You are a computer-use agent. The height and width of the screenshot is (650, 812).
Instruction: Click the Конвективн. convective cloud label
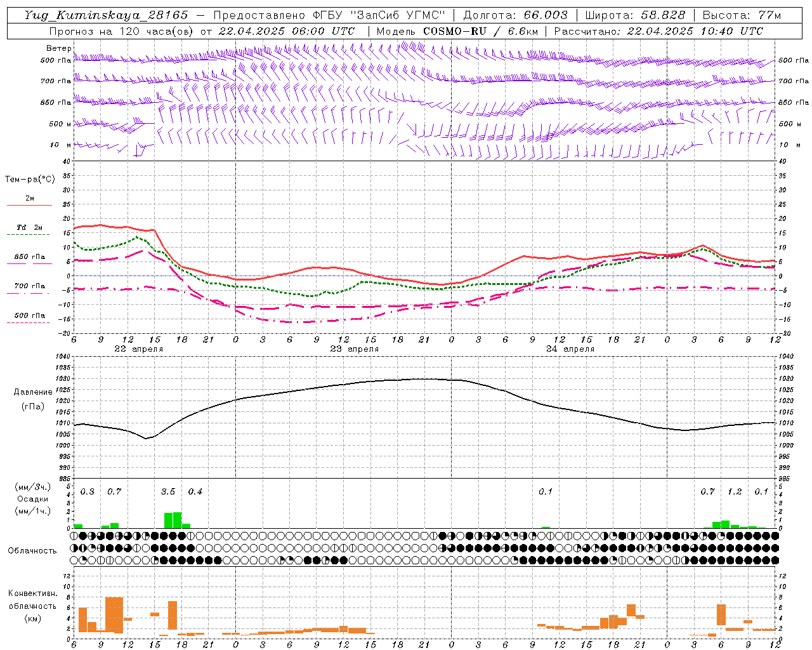[x=32, y=594]
